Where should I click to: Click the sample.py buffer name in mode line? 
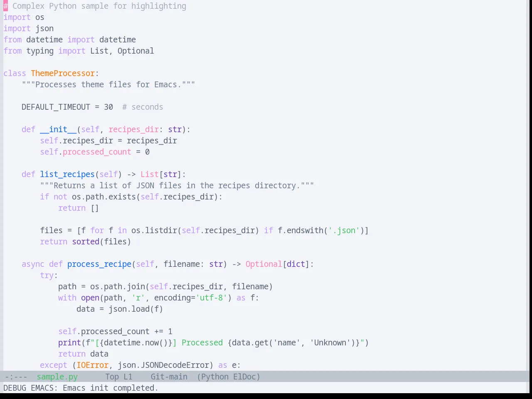pyautogui.click(x=57, y=377)
